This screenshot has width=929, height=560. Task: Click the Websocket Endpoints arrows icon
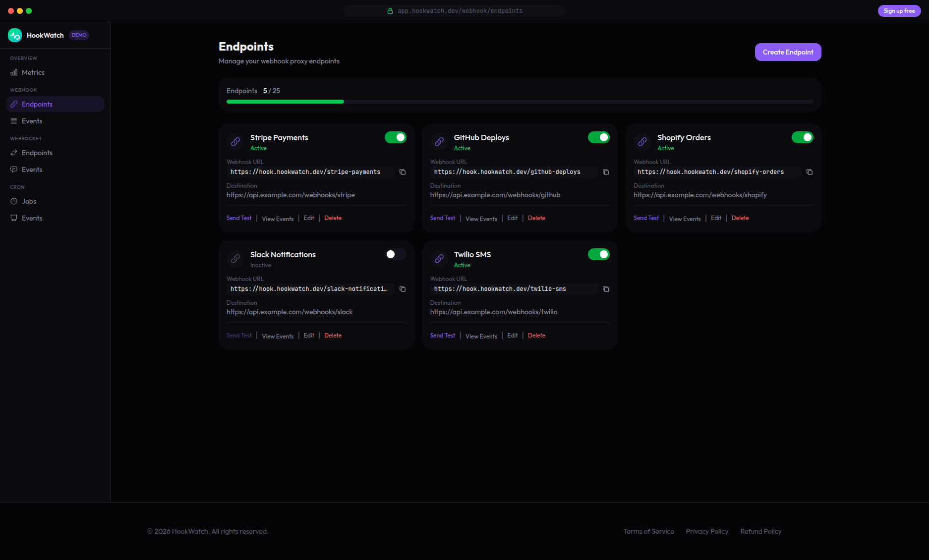14,153
